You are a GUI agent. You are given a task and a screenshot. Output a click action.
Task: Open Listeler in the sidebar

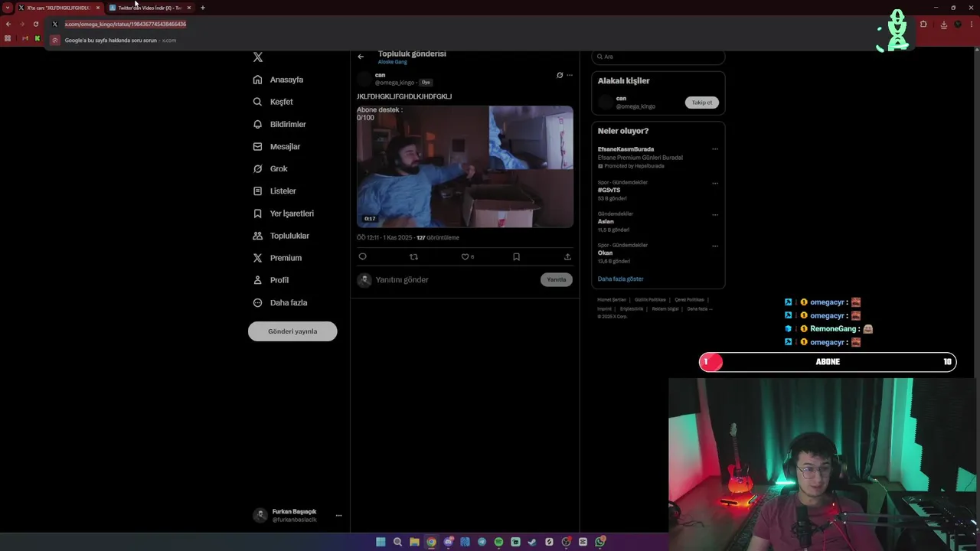274,191
